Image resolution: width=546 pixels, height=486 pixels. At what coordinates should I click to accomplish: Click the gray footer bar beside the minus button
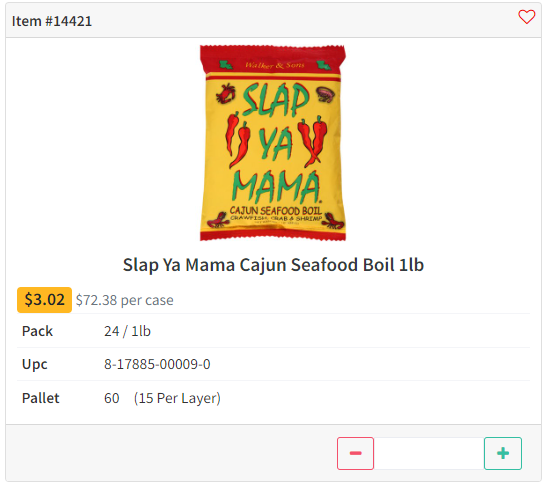click(x=171, y=453)
